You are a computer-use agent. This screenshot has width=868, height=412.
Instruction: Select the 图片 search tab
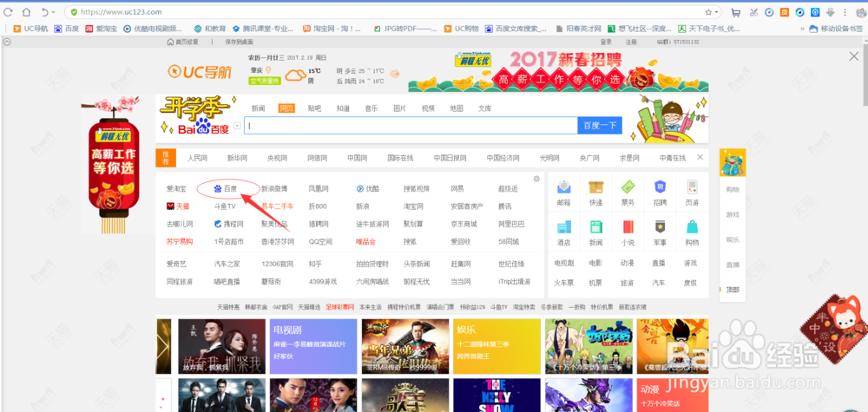click(x=399, y=108)
